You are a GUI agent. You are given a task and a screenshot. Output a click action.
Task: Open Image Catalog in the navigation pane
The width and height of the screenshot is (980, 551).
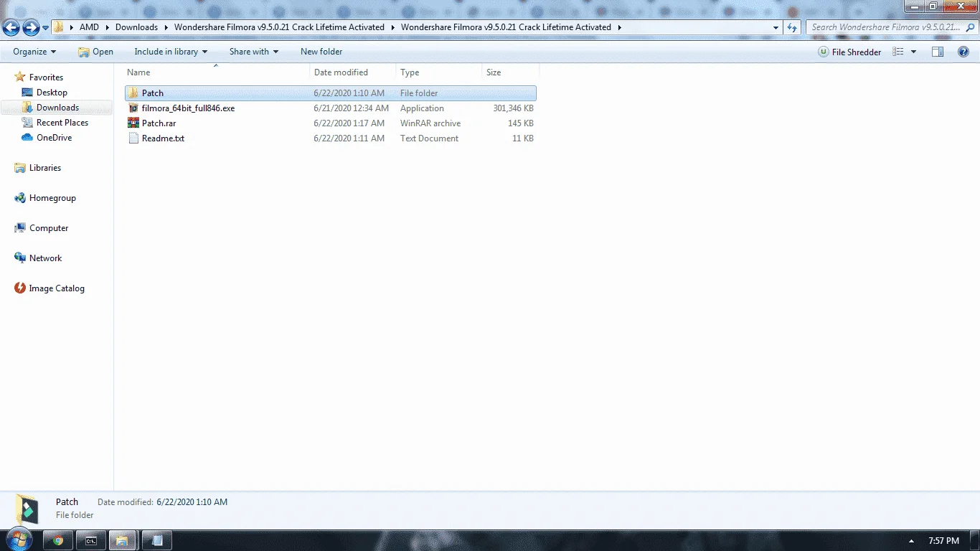pos(50,288)
